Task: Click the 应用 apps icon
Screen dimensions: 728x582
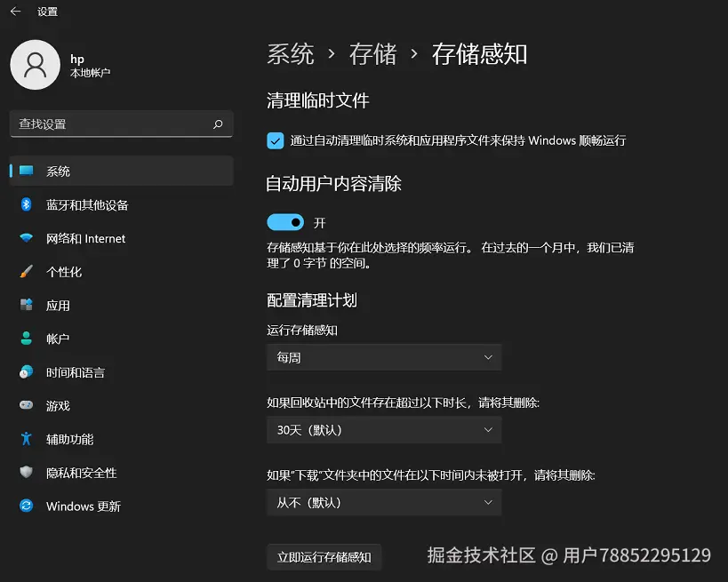Action: [26, 305]
